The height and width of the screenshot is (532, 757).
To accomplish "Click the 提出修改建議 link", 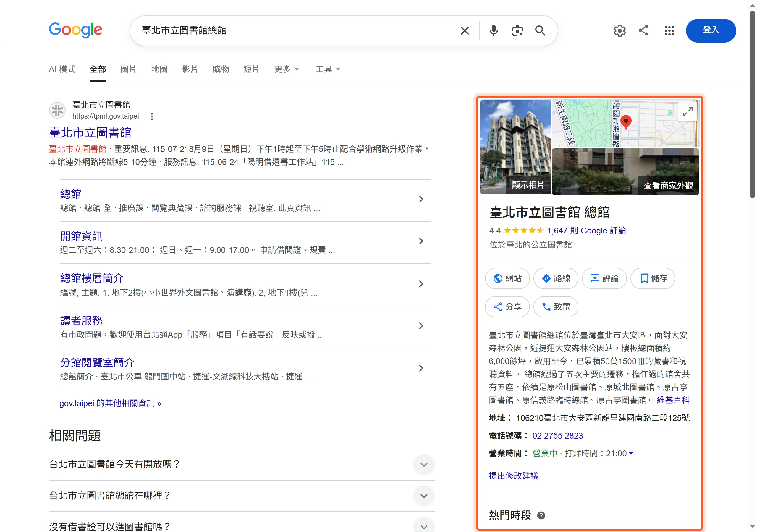I will pyautogui.click(x=514, y=476).
